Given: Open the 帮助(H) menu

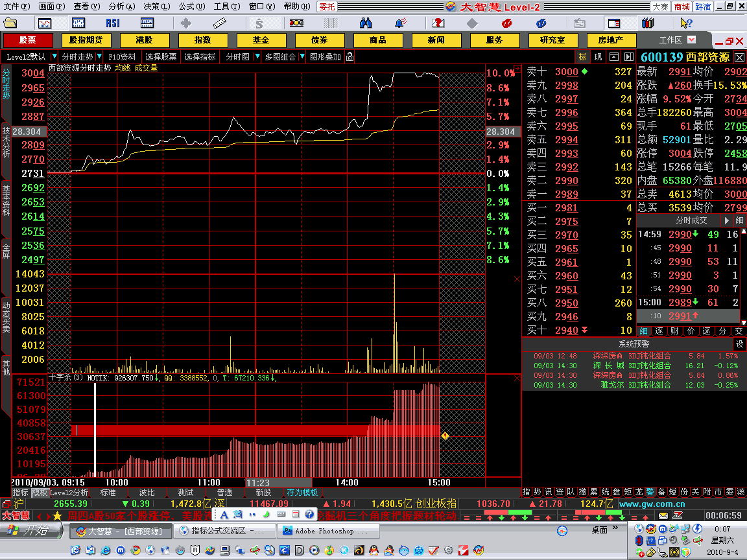Looking at the screenshot, I should pyautogui.click(x=296, y=6).
